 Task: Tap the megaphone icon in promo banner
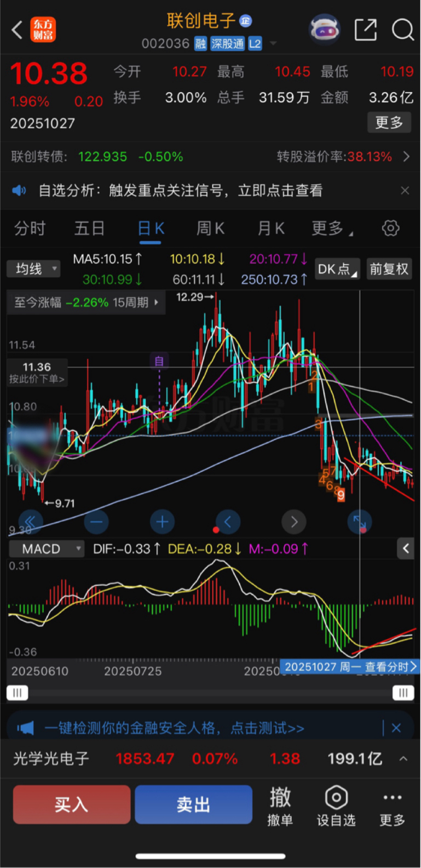25,728
